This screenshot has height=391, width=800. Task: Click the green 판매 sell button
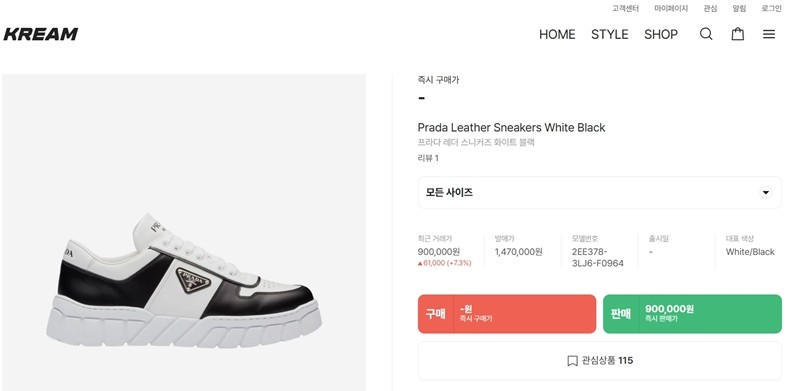tap(692, 314)
